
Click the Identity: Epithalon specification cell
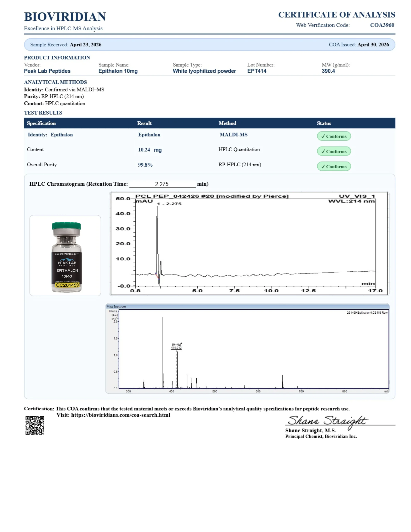coord(50,135)
